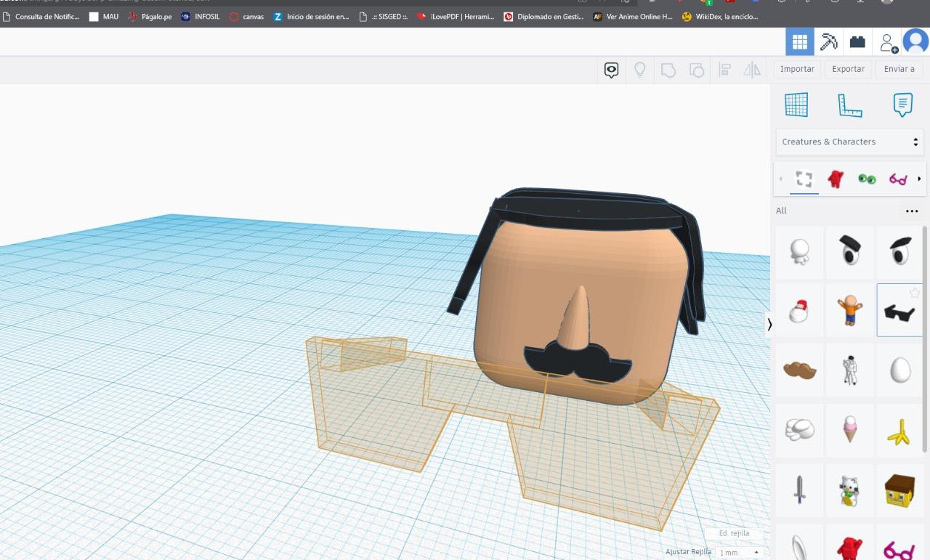
Task: Open the Ajustar Rejilla 1 mm dropdown
Action: click(740, 553)
